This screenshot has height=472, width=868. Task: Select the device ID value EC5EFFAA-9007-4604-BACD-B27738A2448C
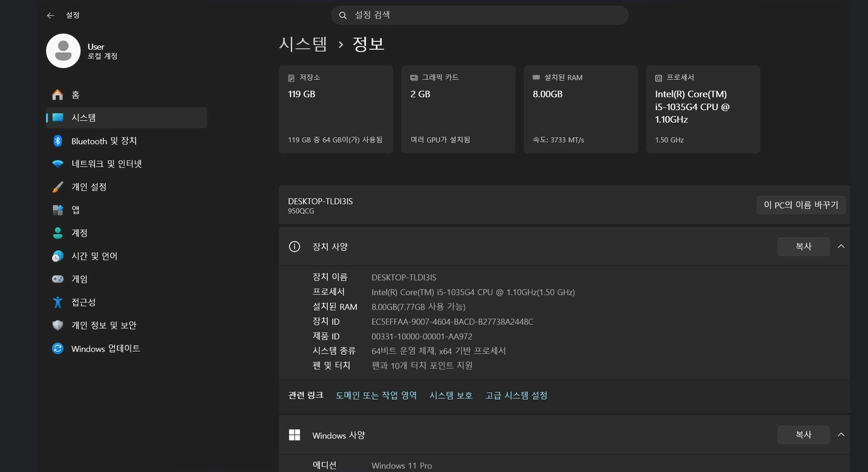pos(452,322)
